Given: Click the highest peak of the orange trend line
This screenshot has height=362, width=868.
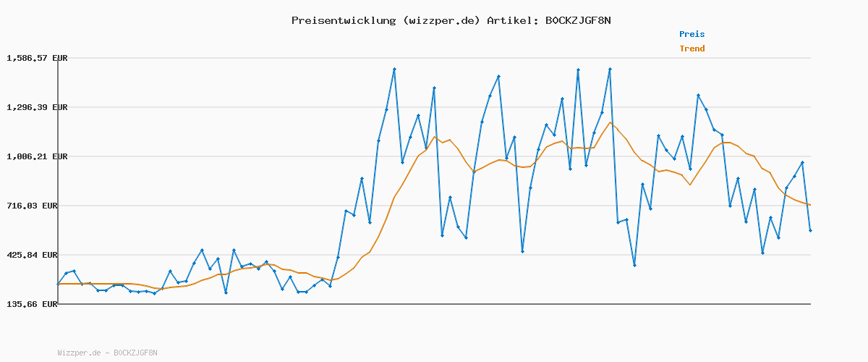Looking at the screenshot, I should click(x=610, y=122).
